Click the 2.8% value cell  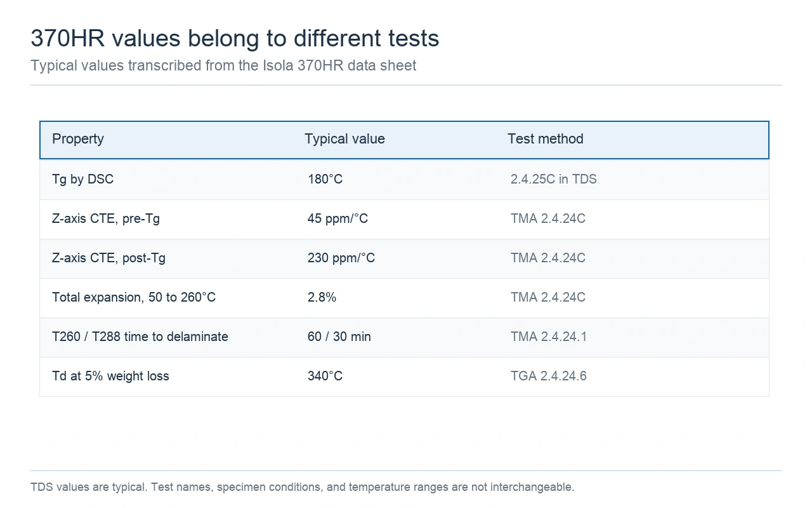322,298
